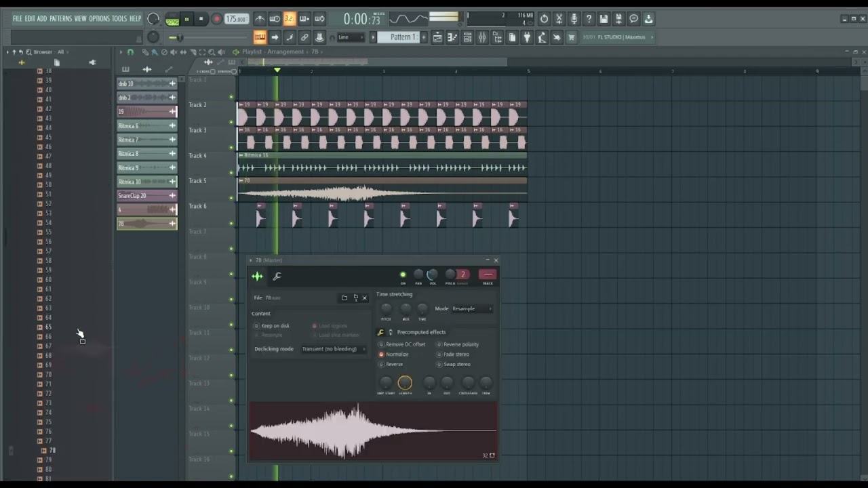Open the plugin picker plug icon

click(x=527, y=37)
